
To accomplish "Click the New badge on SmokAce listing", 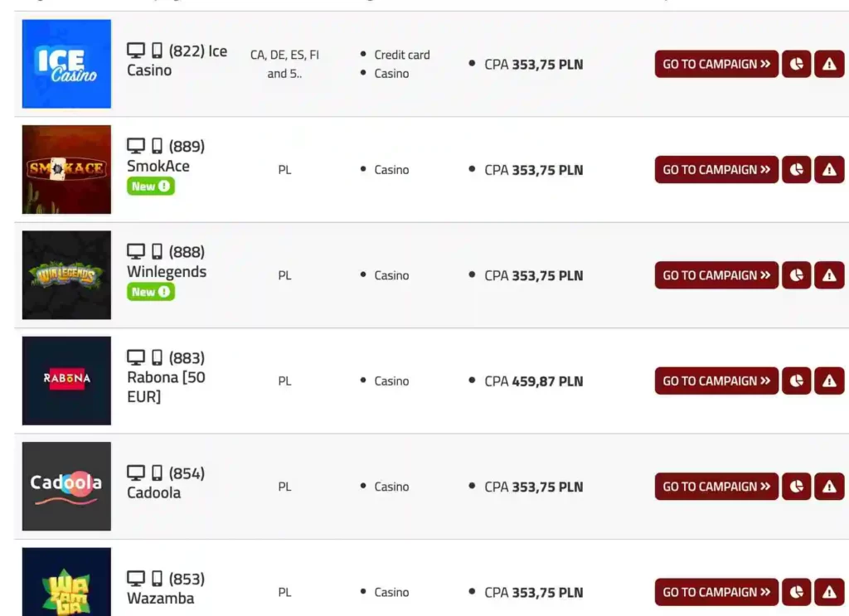I will 150,186.
